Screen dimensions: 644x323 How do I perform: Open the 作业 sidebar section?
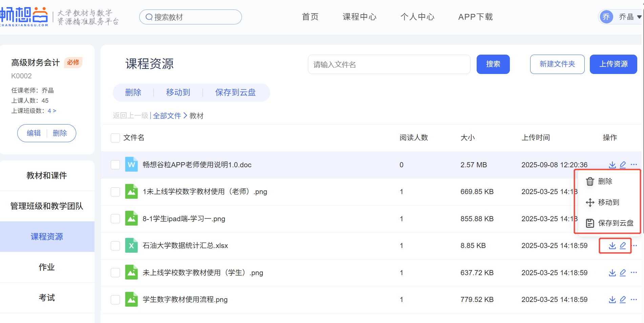pos(47,267)
